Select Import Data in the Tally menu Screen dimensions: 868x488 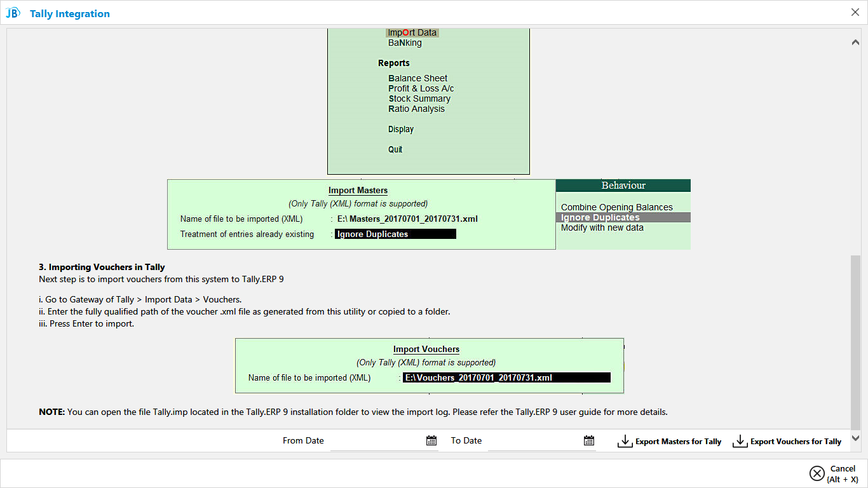click(x=412, y=32)
